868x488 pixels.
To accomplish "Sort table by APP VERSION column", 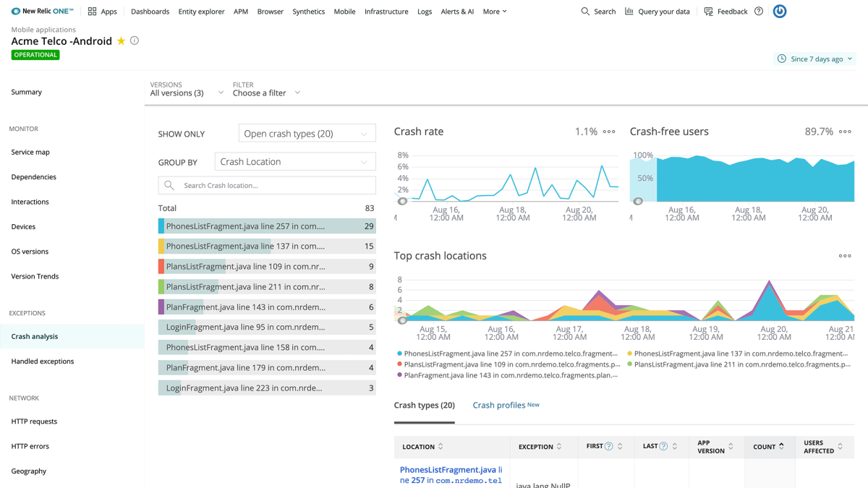I will (731, 447).
